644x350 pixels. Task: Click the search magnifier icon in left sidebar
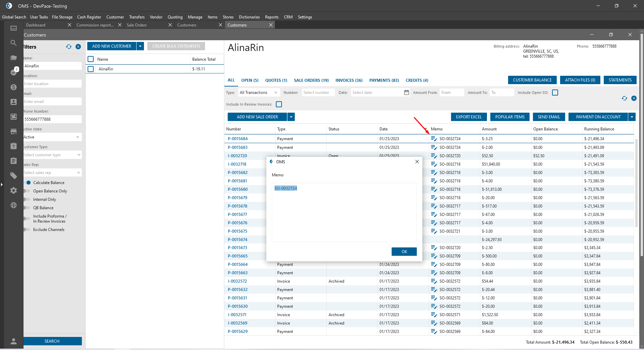point(13,43)
